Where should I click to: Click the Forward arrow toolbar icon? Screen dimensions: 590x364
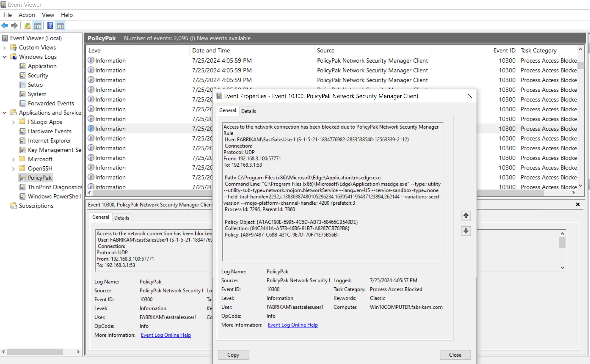pos(14,26)
